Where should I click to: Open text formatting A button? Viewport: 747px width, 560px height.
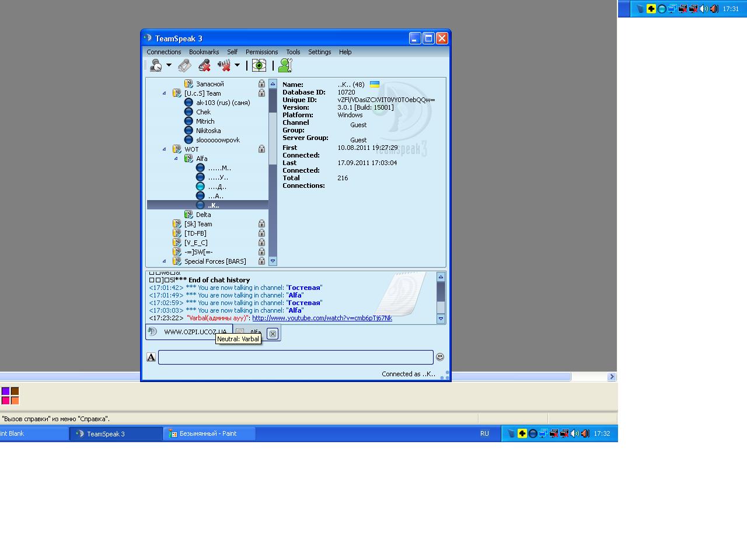pos(151,357)
